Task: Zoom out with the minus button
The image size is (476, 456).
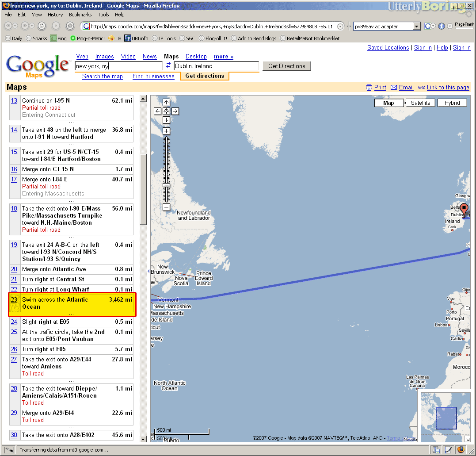Action: 166,207
